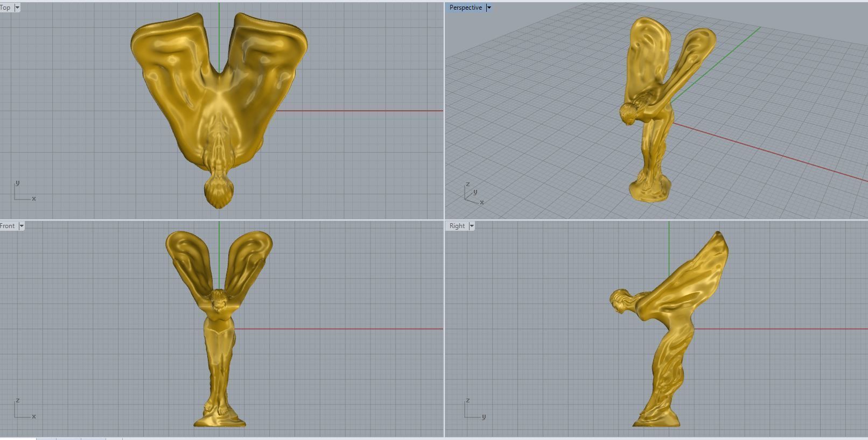This screenshot has width=868, height=440.
Task: Click the Perspective viewport title label
Action: (466, 8)
